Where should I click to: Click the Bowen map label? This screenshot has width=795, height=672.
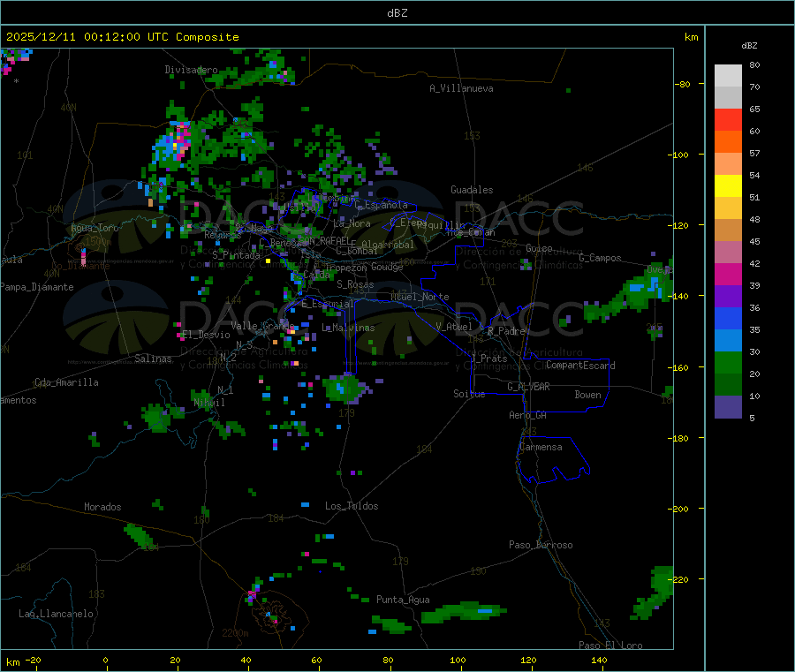[587, 395]
